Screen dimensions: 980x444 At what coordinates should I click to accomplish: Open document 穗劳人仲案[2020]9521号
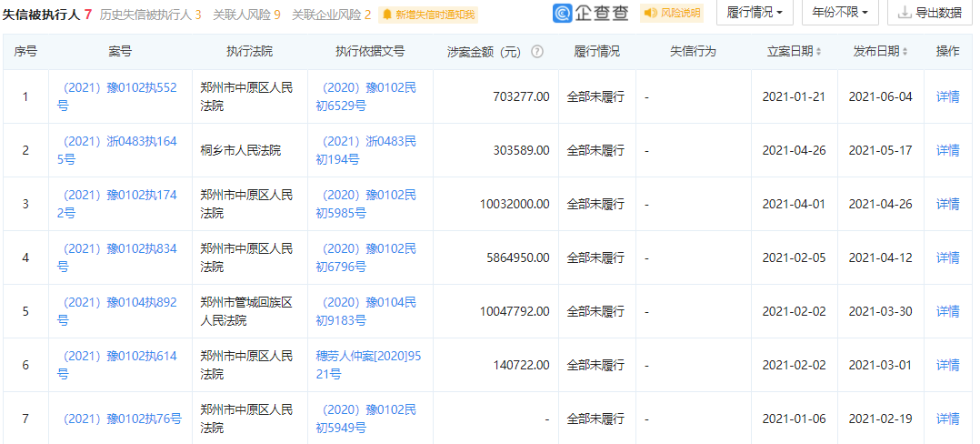(x=369, y=365)
